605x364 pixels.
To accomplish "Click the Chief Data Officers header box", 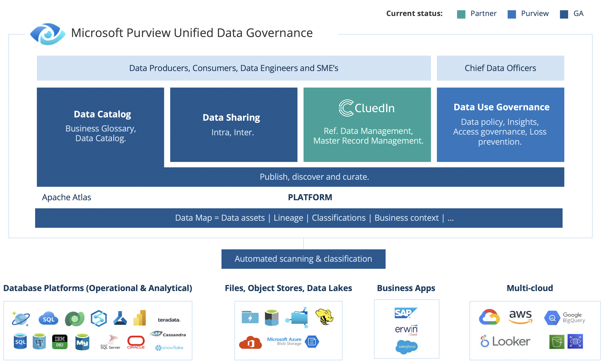I will pyautogui.click(x=500, y=68).
